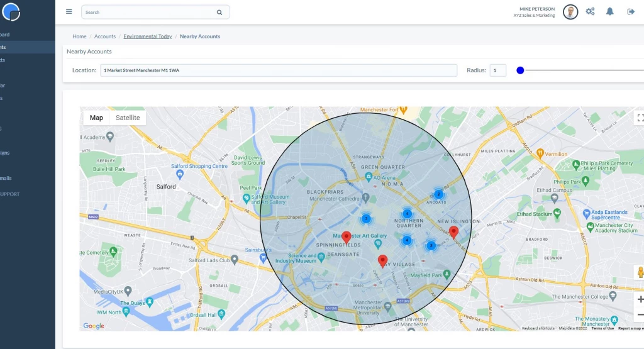Focus the top Search field

[x=155, y=13]
